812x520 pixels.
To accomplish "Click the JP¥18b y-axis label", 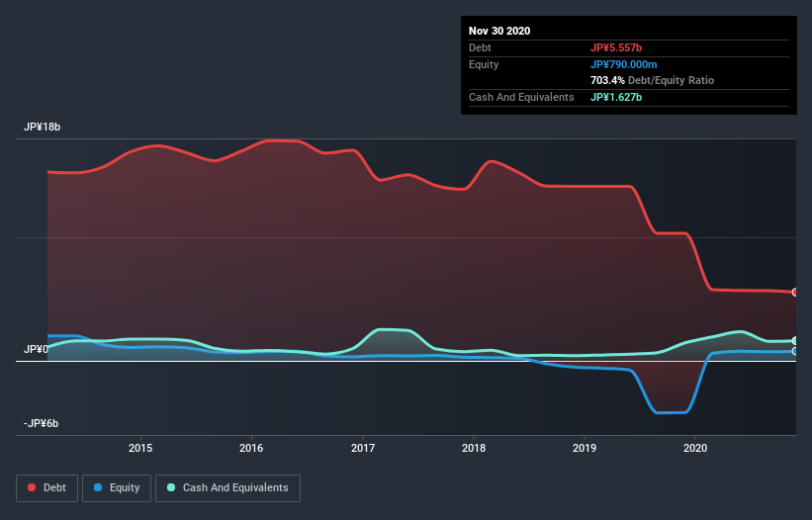I will pyautogui.click(x=42, y=127).
